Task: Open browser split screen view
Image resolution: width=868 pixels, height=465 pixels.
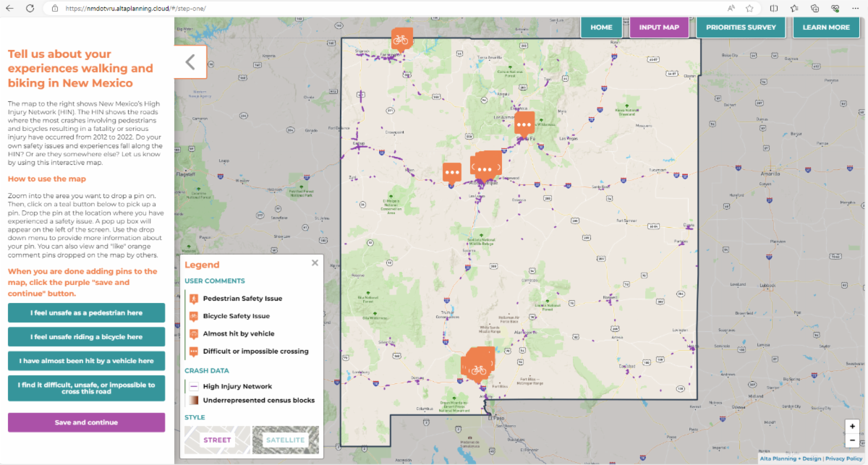Action: point(774,8)
